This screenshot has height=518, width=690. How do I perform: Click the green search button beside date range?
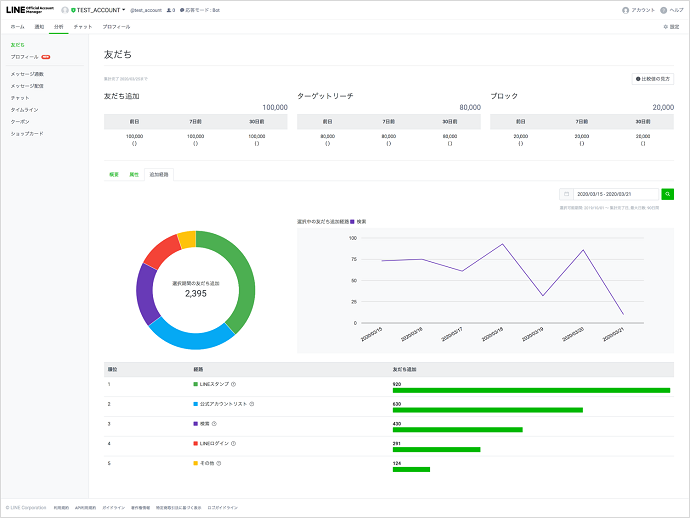668,194
